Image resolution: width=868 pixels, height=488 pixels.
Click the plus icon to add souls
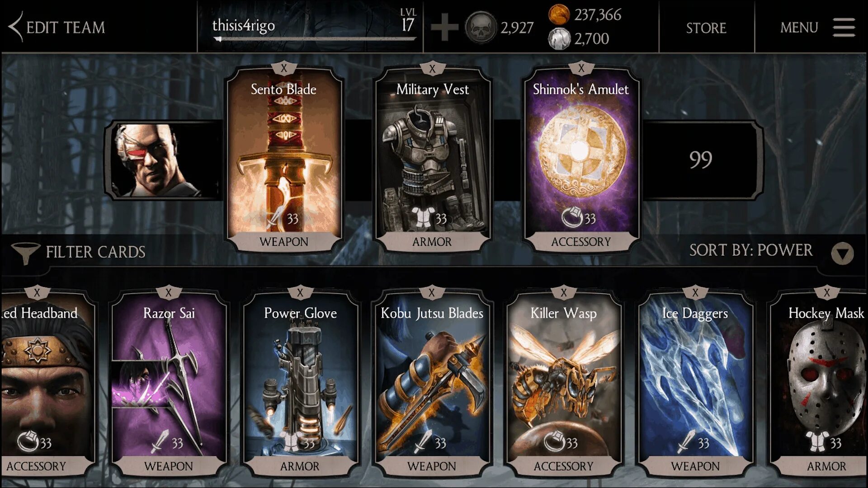point(444,27)
